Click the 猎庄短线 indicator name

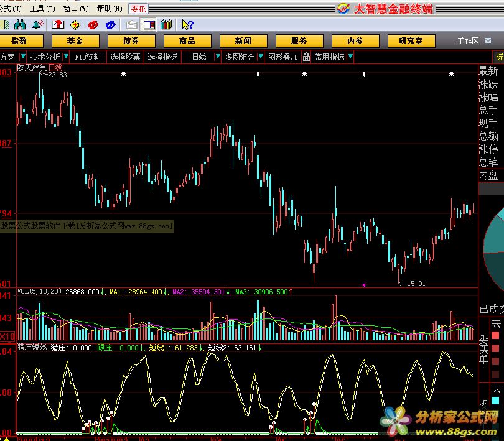32,347
